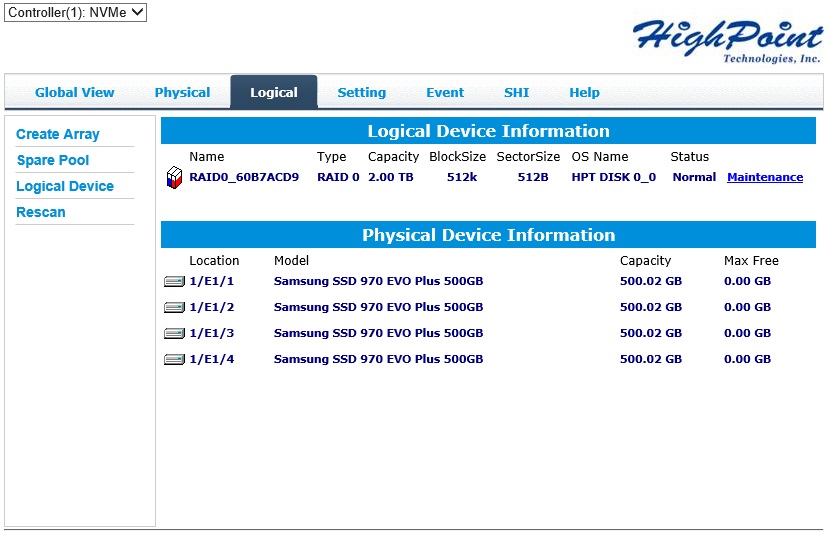Screen dimensions: 831x535
Task: Click the 0.00 GB max free of 1/E1/1
Action: [747, 281]
